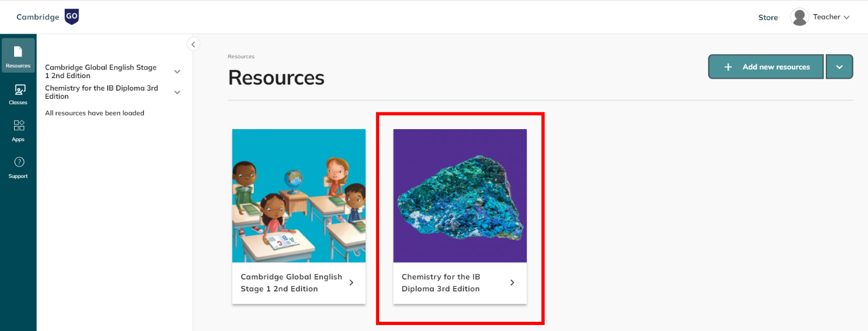Select the chevron on the Chemistry resource card
This screenshot has height=331, width=868.
click(x=512, y=282)
